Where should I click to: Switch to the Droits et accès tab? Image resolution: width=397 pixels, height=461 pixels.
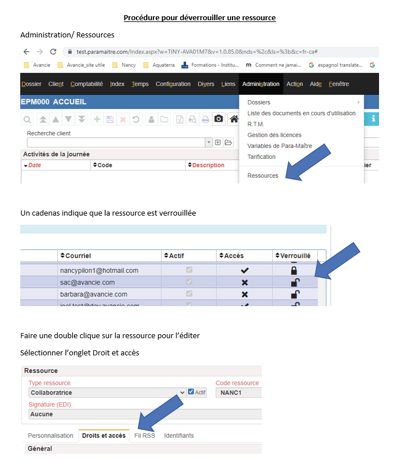[104, 435]
